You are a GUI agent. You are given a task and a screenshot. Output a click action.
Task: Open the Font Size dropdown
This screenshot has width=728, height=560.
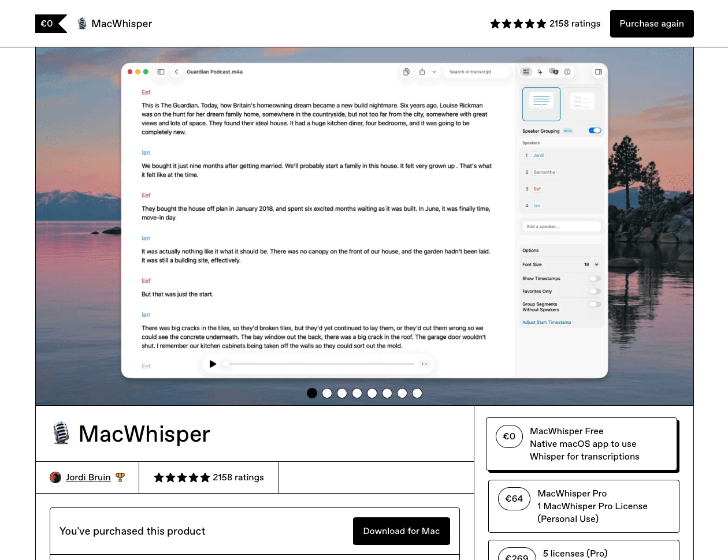(592, 264)
